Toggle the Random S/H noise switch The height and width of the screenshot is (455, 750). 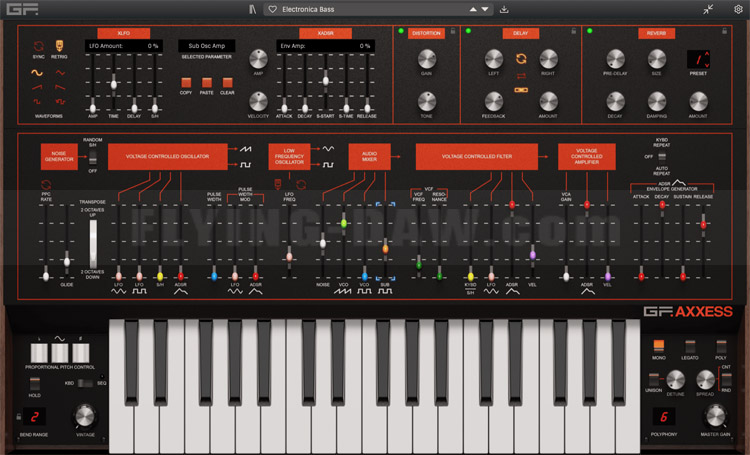point(93,156)
